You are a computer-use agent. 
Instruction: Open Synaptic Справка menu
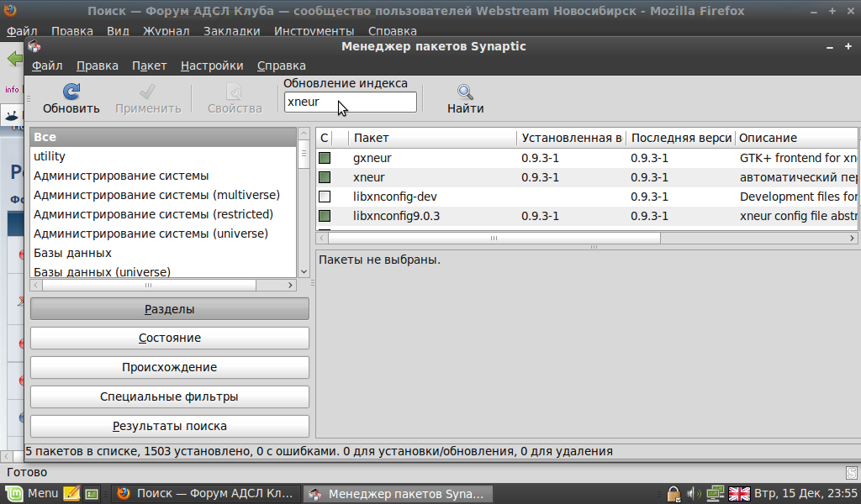click(282, 66)
